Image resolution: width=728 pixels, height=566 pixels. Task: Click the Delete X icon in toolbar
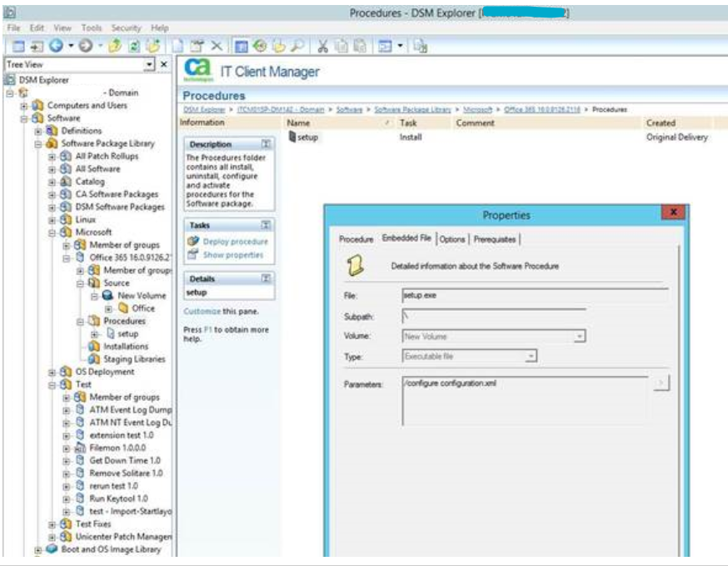216,46
